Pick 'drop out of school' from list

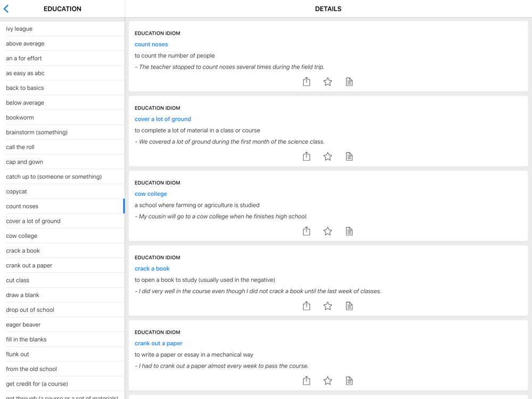point(30,310)
